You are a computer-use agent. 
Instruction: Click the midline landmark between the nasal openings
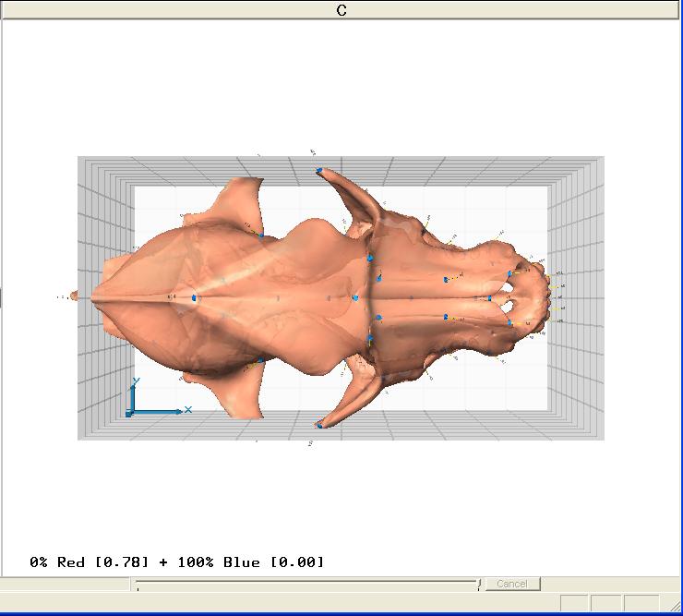point(490,298)
